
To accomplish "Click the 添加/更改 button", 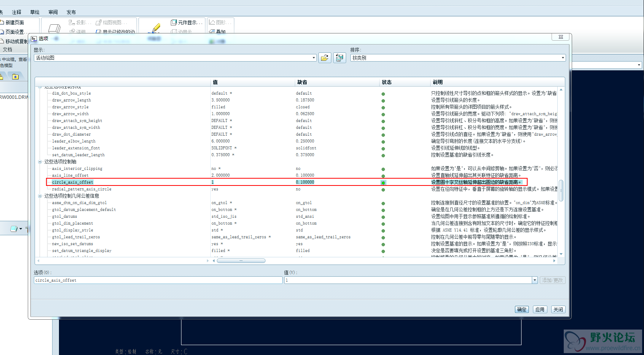I will [552, 280].
